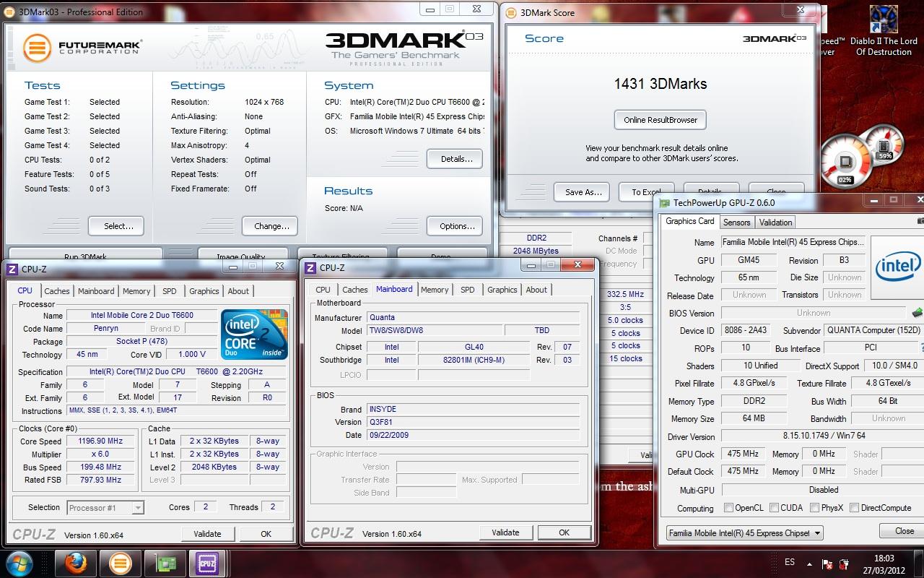
Task: Enable the OpenCL checkbox
Action: click(x=728, y=508)
